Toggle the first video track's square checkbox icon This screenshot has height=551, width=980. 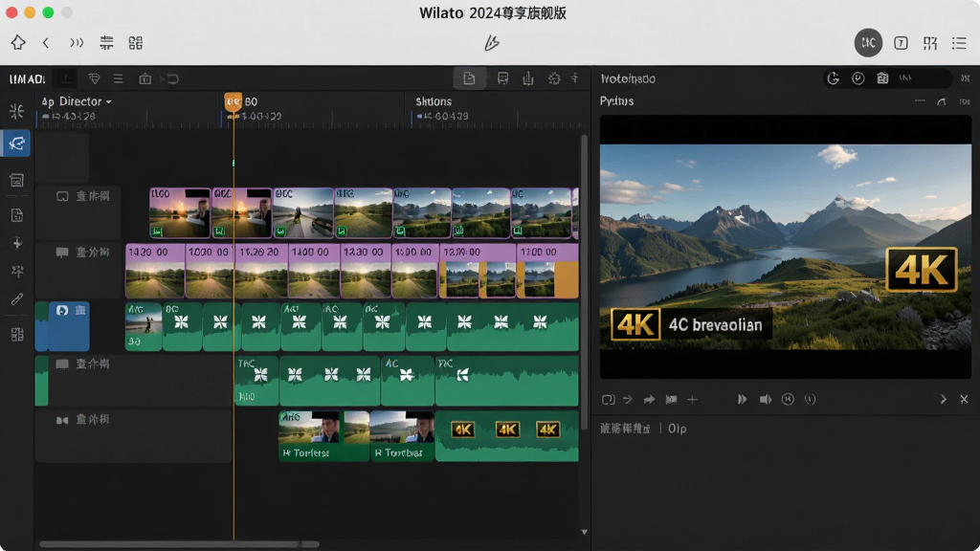(62, 196)
